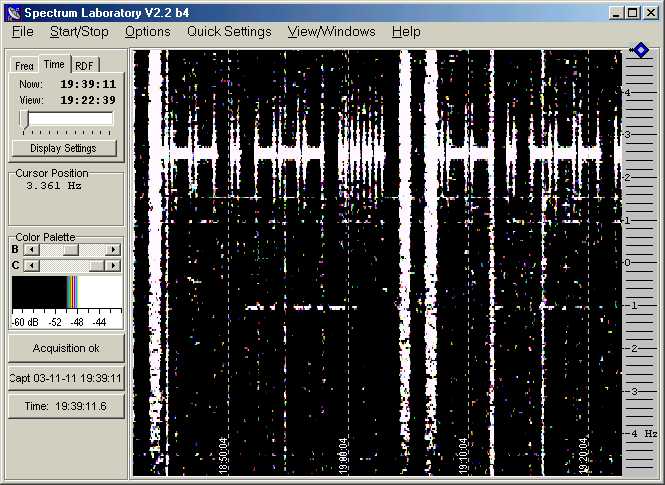Screen dimensions: 665x485
Task: Click the -60 dB palette scale label
Action: tap(25, 322)
